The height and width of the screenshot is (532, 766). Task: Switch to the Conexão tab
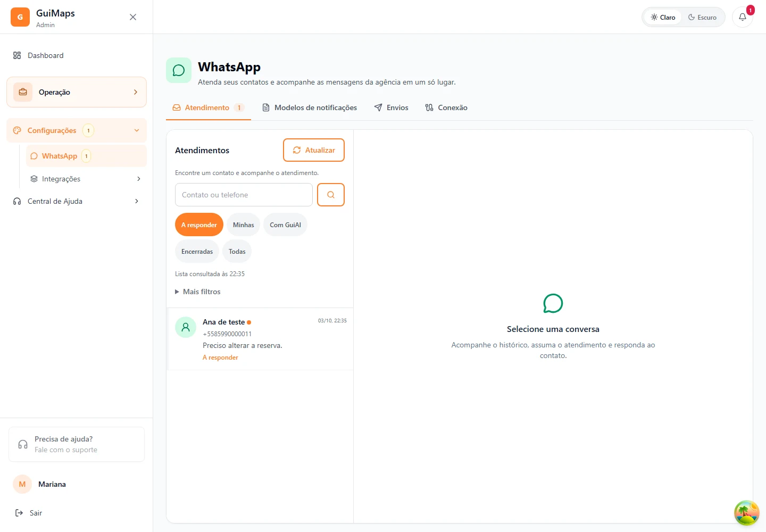click(x=446, y=107)
